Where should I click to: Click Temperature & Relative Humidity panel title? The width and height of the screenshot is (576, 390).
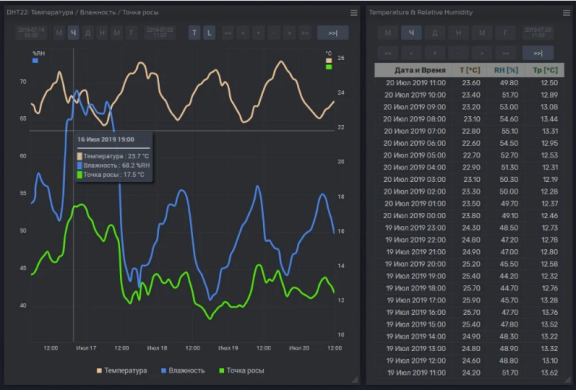click(421, 12)
